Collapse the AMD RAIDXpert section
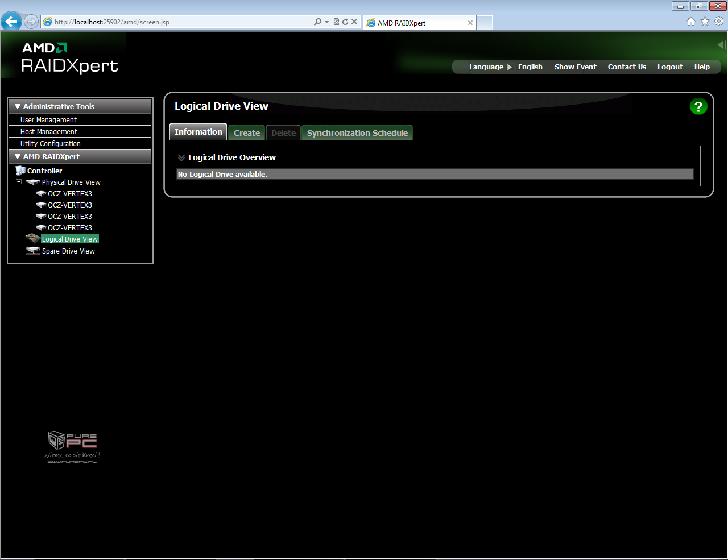This screenshot has width=728, height=560. coord(18,156)
